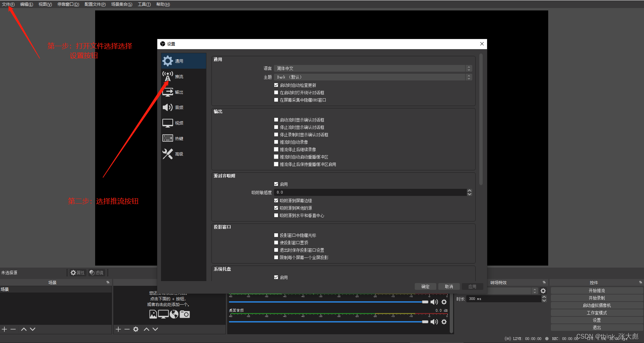The image size is (644, 343).
Task: Click 开始录制 in controls panel
Action: click(597, 298)
